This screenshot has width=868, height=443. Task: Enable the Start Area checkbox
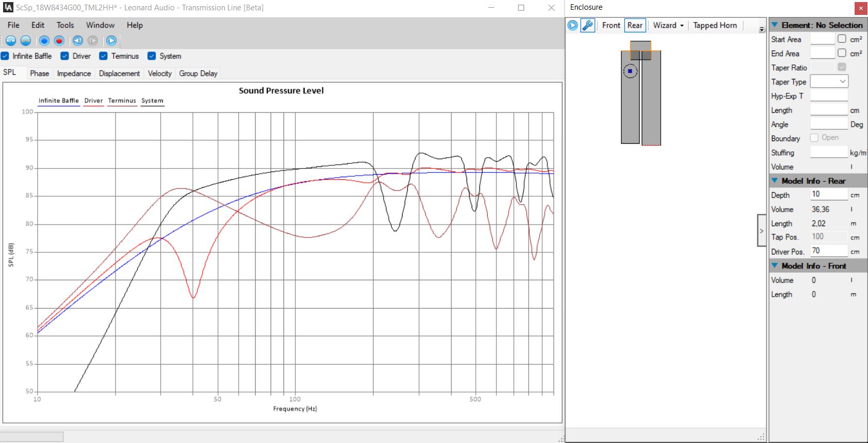pos(842,39)
